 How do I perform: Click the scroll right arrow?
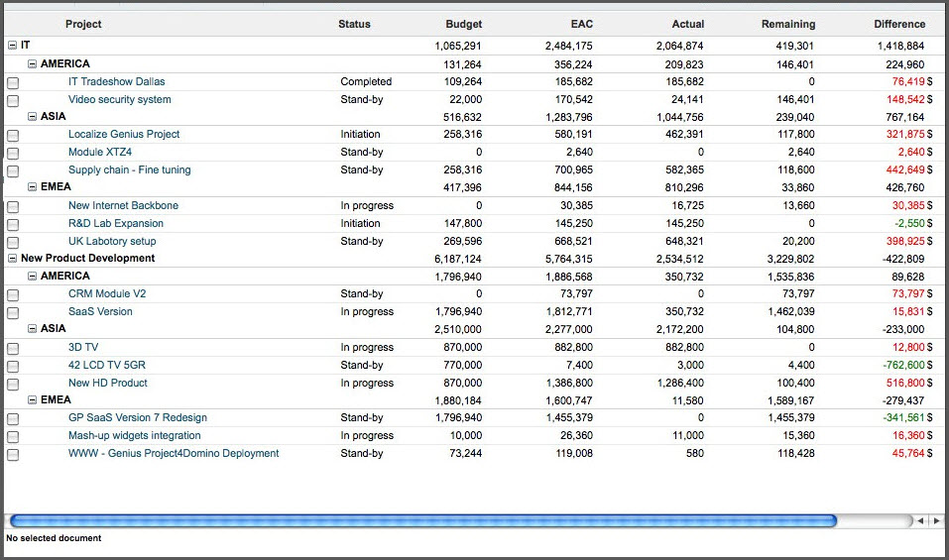(x=936, y=520)
